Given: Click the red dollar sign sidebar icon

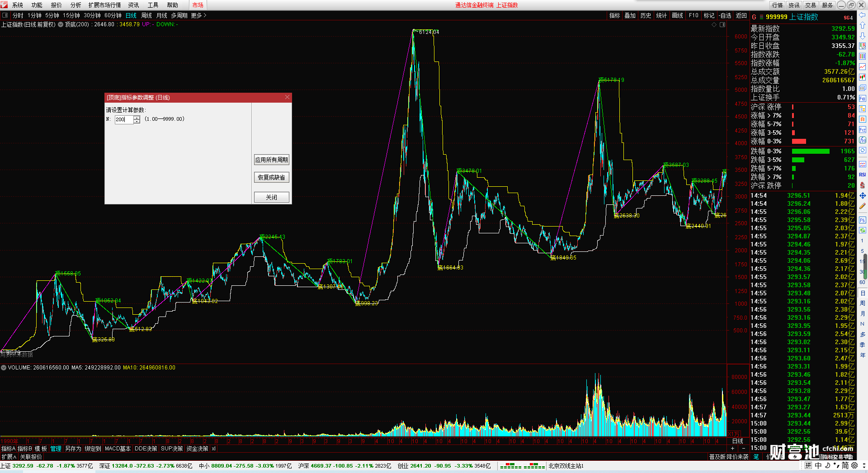Looking at the screenshot, I should 863,185.
